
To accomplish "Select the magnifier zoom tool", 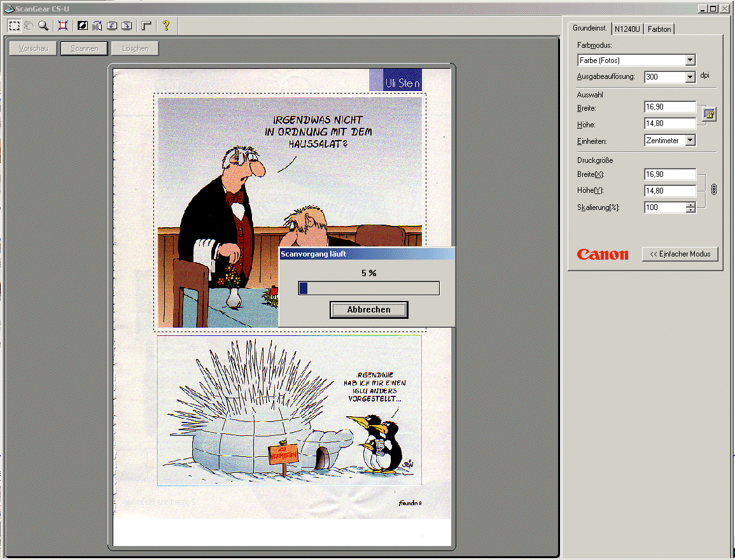I will point(44,26).
